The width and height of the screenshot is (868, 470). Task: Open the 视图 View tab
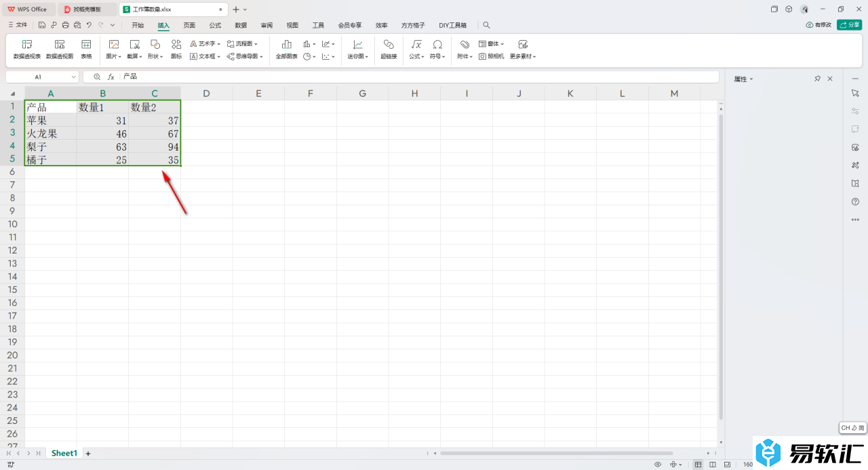click(x=292, y=25)
